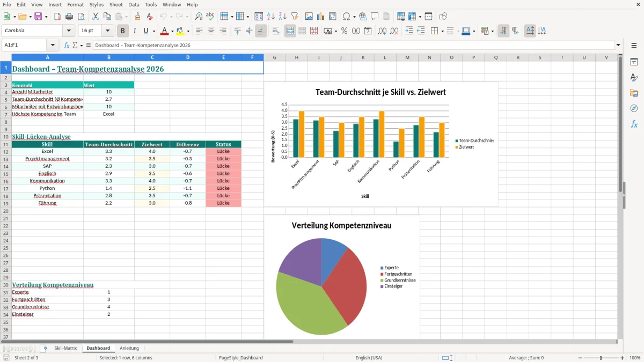Click the Insert Hyperlink globe icon
Viewport: 644px width, 362px height.
tap(363, 17)
